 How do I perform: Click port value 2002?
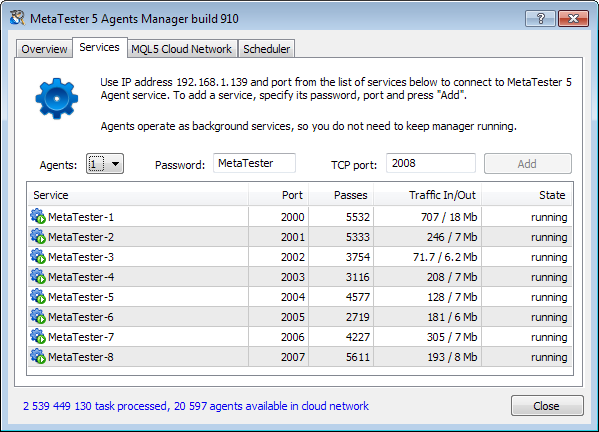pyautogui.click(x=293, y=257)
